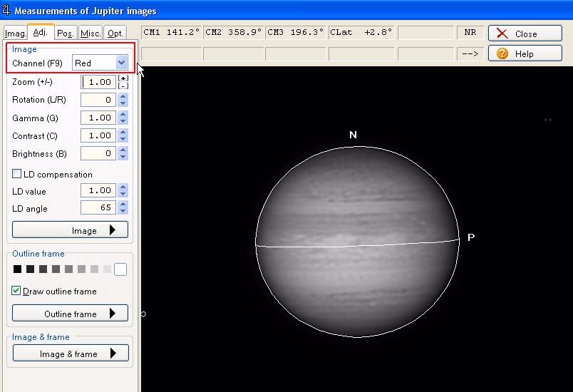This screenshot has width=573, height=392.
Task: Switch to the Pos. tab
Action: 66,33
